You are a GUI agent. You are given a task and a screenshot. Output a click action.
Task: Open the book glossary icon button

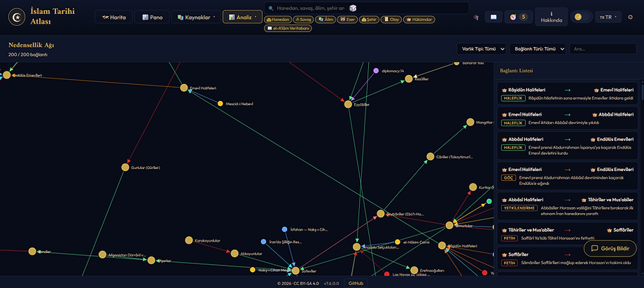click(x=493, y=17)
